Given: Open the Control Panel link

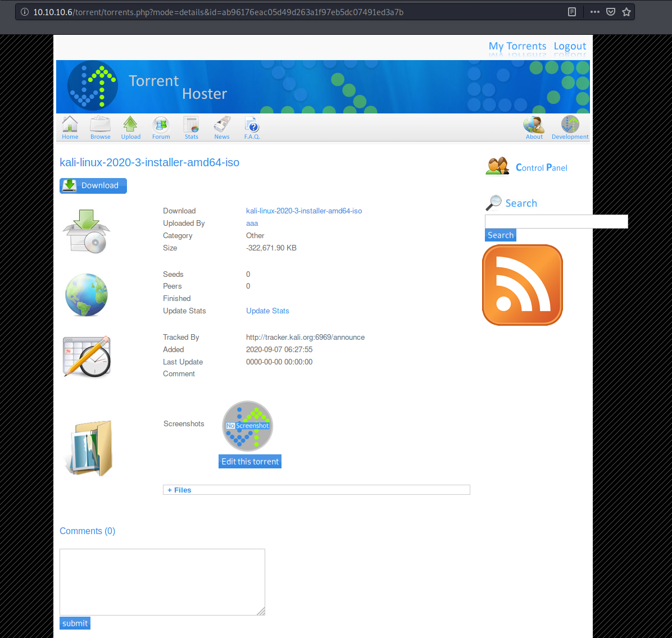Looking at the screenshot, I should tap(541, 167).
